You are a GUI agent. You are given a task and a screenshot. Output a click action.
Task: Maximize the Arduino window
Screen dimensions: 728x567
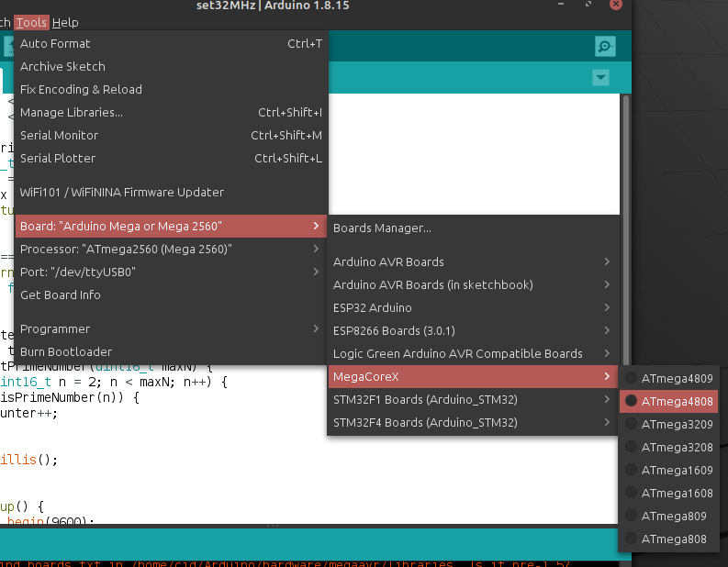[x=588, y=5]
